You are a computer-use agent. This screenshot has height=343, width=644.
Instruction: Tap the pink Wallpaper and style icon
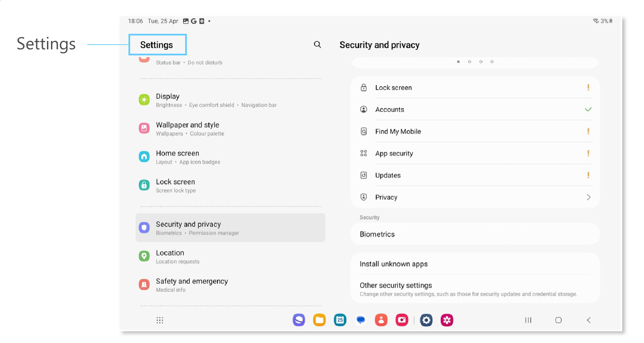coord(144,128)
